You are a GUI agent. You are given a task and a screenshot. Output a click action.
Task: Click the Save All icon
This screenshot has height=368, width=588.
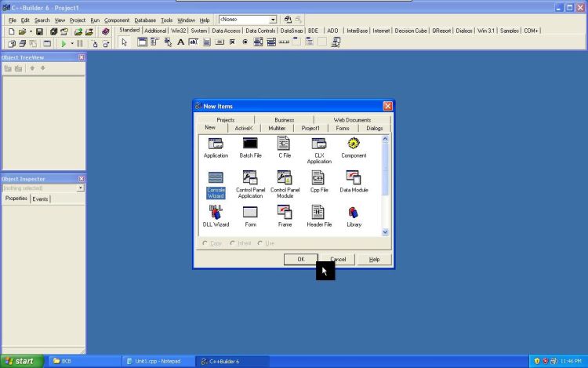53,32
